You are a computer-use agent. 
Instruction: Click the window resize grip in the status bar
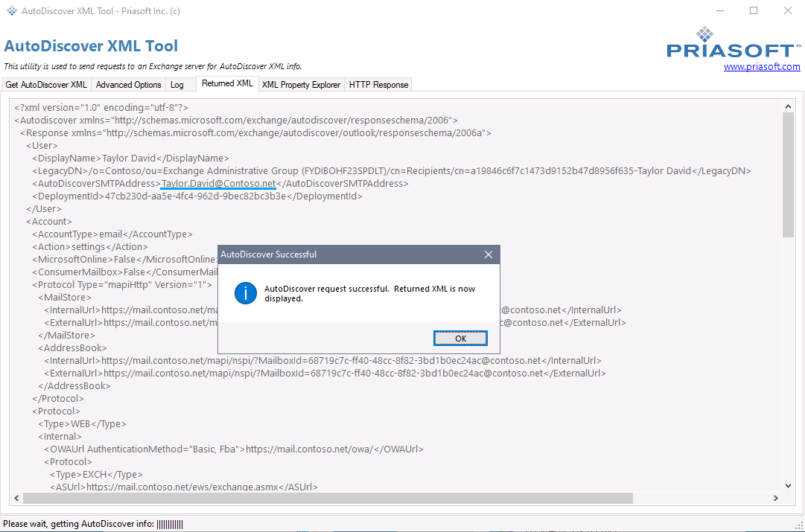pyautogui.click(x=798, y=525)
